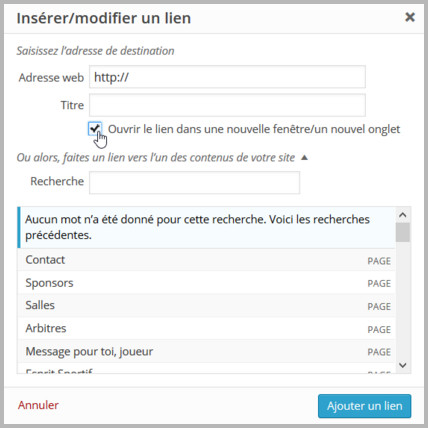Click the results list scrollbar thumb
Image resolution: width=428 pixels, height=428 pixels.
(403, 232)
